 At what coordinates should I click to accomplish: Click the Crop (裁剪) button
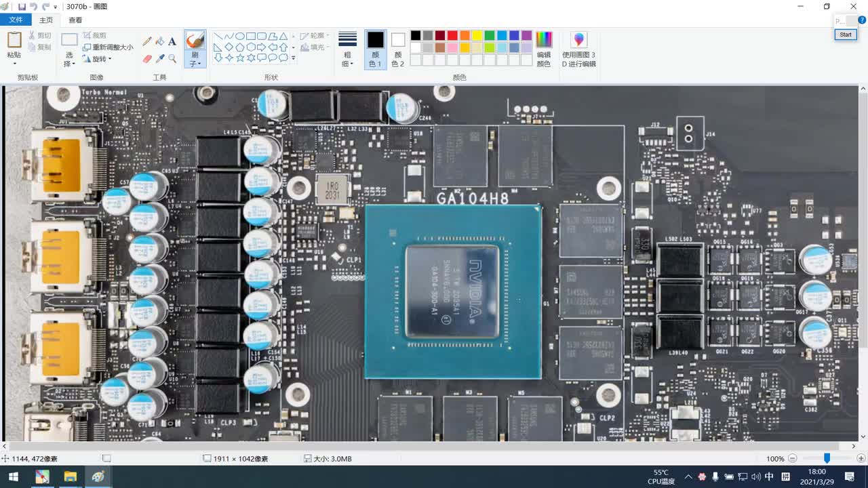95,35
